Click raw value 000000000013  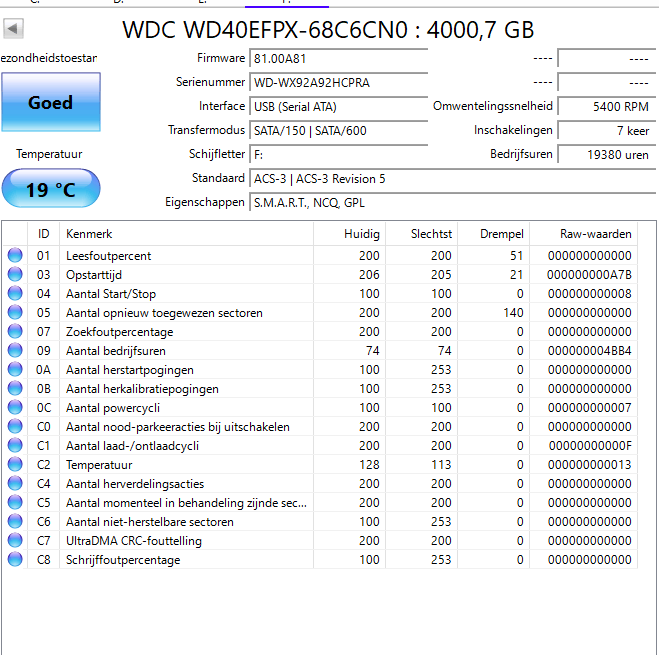590,465
